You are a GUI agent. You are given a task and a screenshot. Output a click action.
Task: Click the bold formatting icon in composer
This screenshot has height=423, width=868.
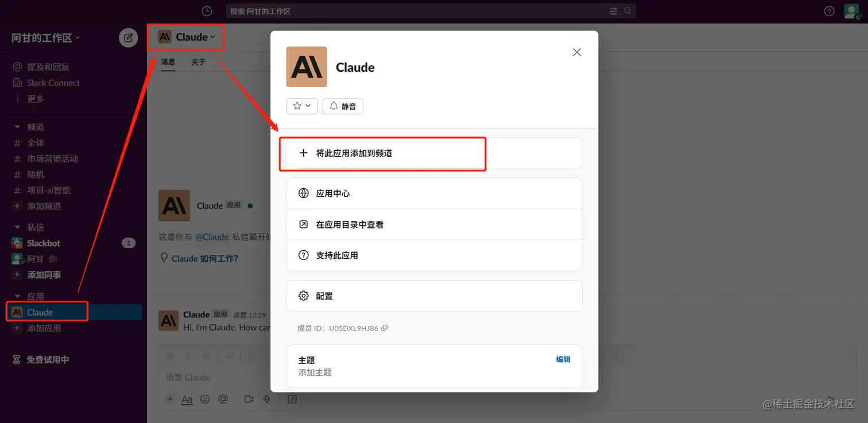tap(170, 356)
